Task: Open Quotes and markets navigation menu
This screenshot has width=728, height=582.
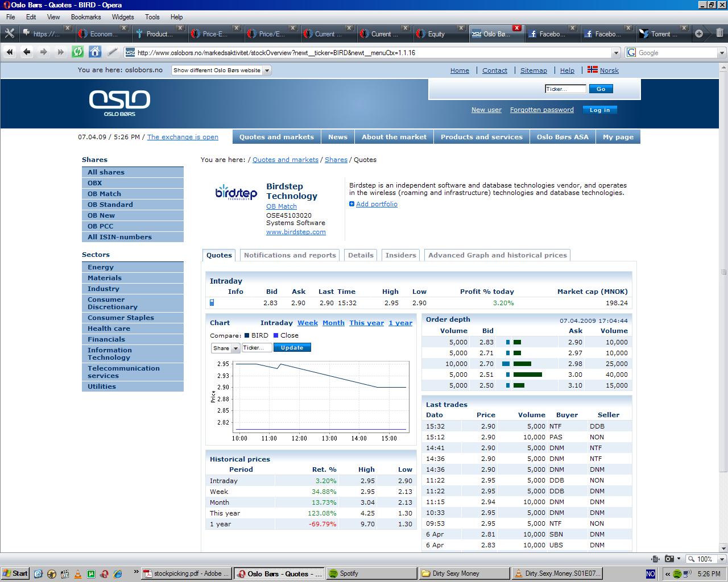Action: (x=276, y=137)
